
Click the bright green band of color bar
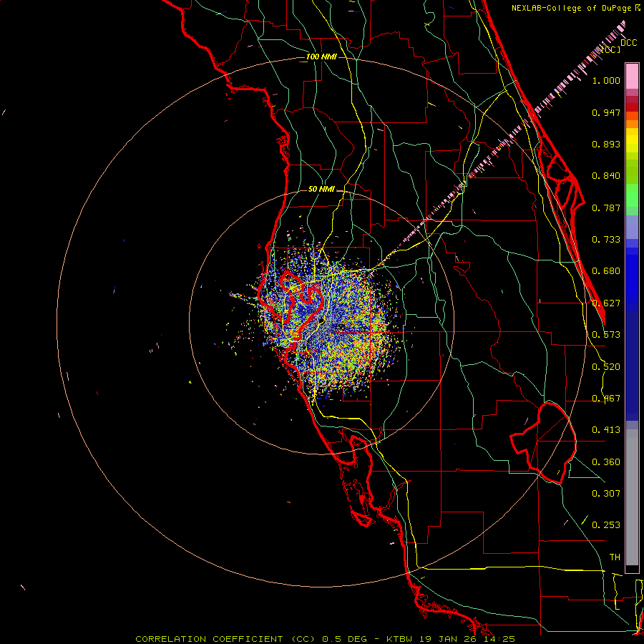tap(632, 195)
